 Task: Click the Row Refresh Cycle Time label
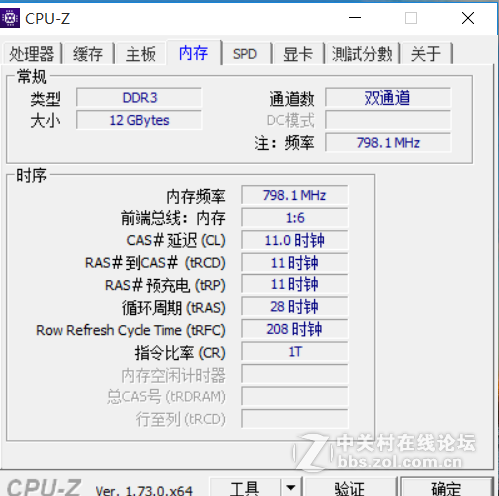[x=131, y=330]
